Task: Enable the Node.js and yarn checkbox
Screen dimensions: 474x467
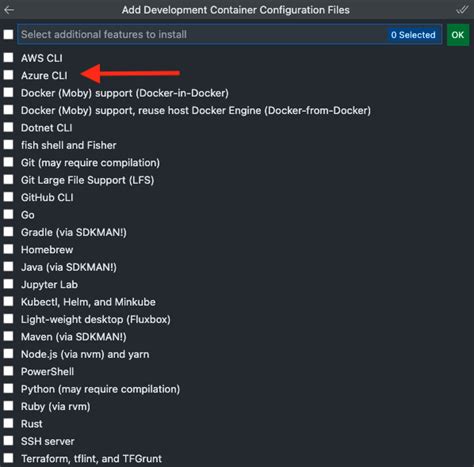Action: click(x=8, y=354)
